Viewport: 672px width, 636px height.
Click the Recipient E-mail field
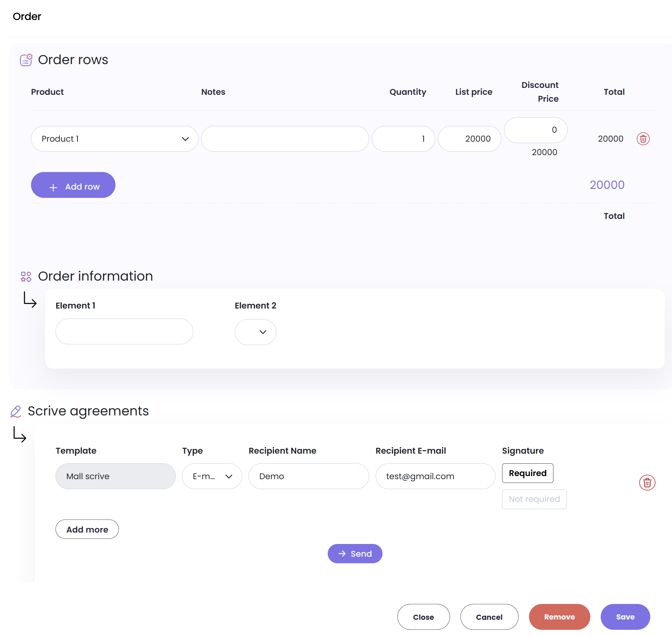click(435, 476)
